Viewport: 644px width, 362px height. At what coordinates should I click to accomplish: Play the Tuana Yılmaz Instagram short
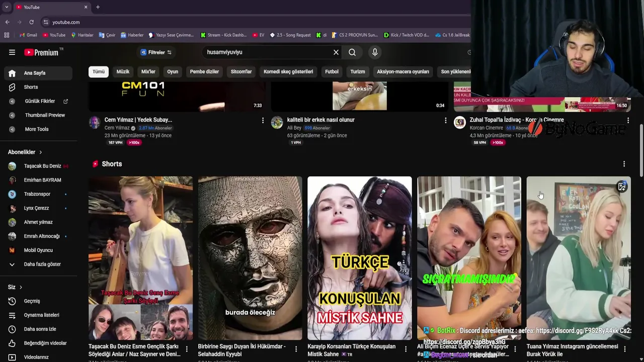(579, 258)
